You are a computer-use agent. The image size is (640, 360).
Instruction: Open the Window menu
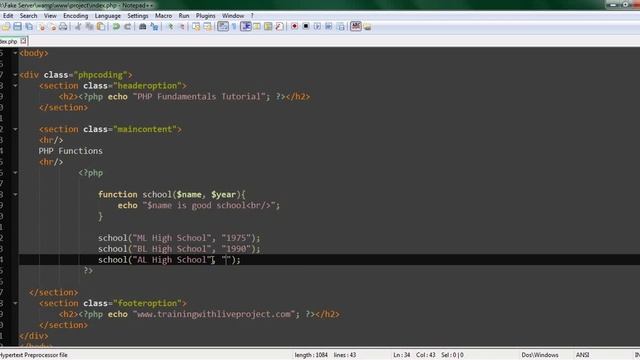point(233,16)
